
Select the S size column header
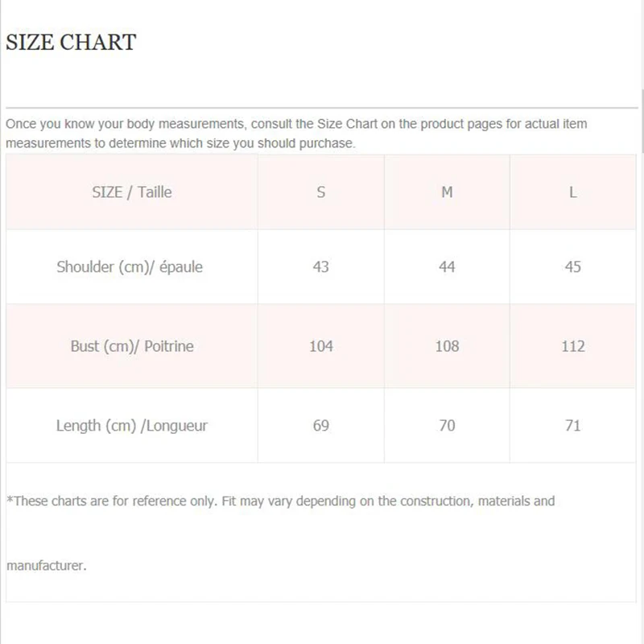(x=321, y=192)
